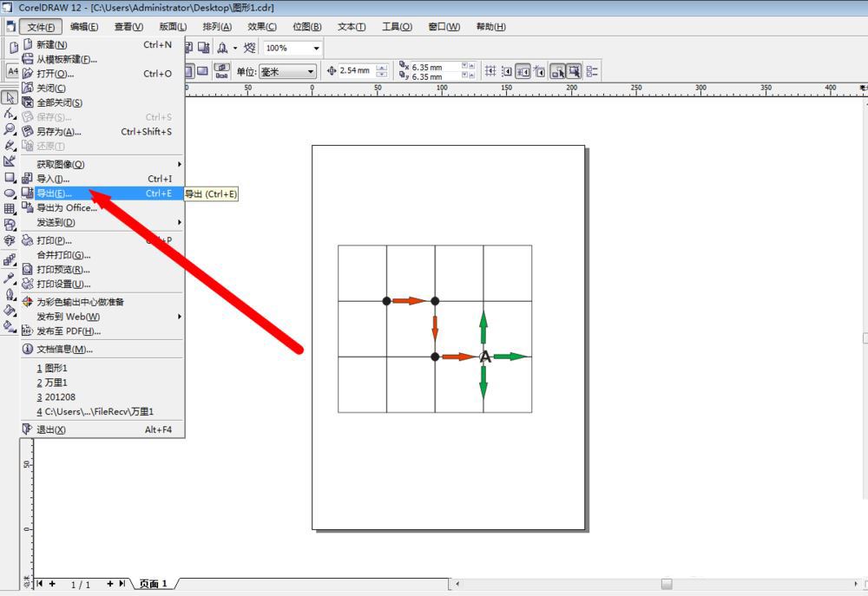
Task: Select the Eyedropper tool in the toolbox
Action: point(10,278)
